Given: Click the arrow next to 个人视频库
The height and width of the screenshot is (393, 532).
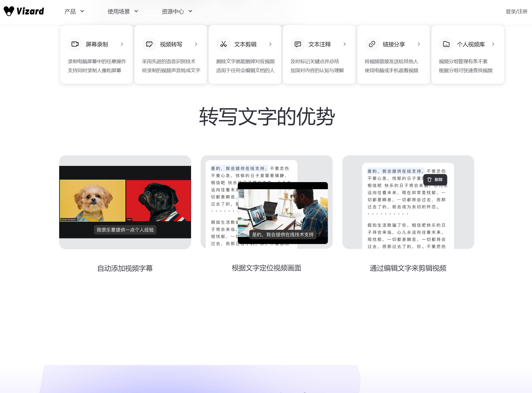Looking at the screenshot, I should tap(493, 44).
